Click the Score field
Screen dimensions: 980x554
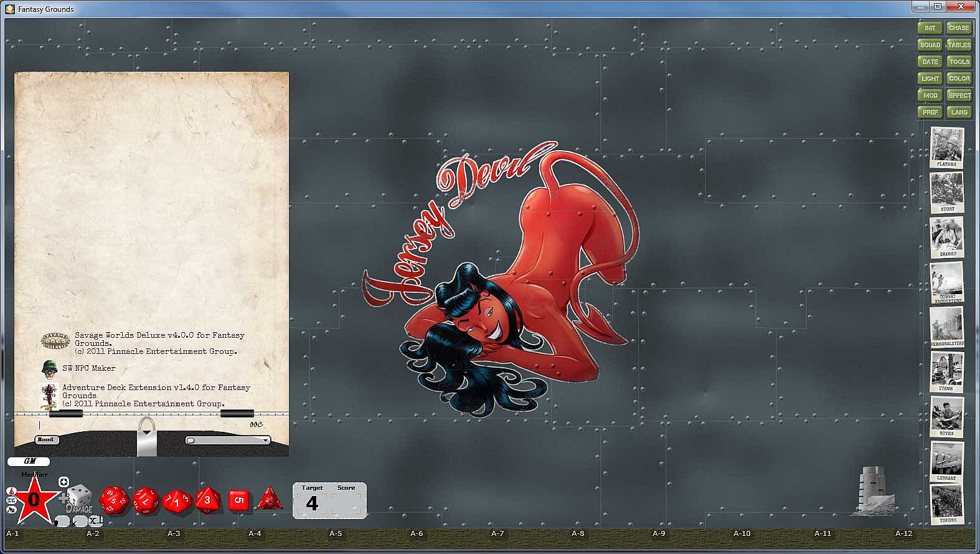pos(347,504)
